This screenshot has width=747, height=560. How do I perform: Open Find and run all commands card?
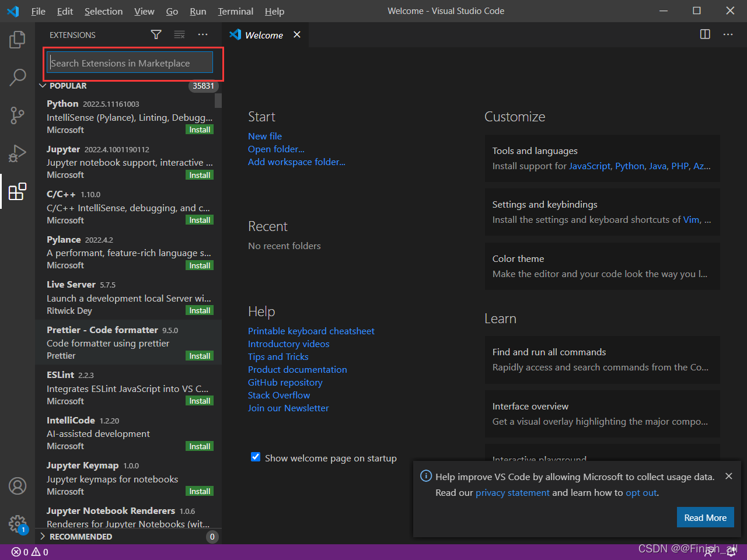(602, 359)
